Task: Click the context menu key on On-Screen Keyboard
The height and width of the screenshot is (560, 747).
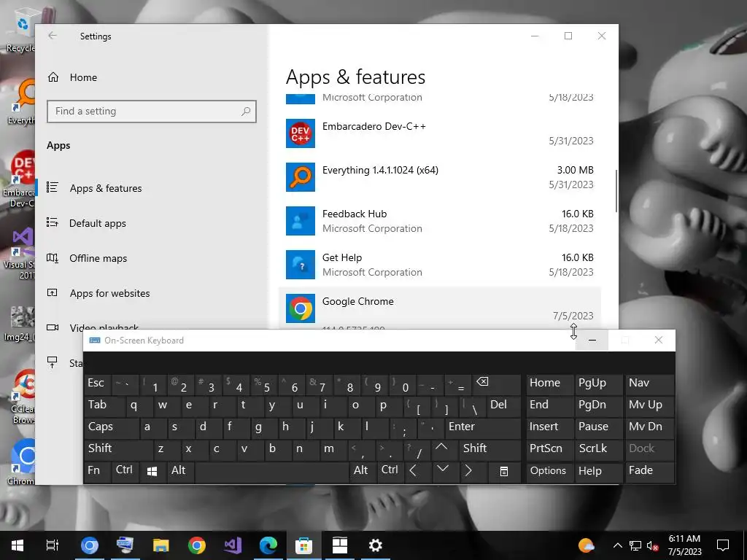Action: tap(504, 471)
